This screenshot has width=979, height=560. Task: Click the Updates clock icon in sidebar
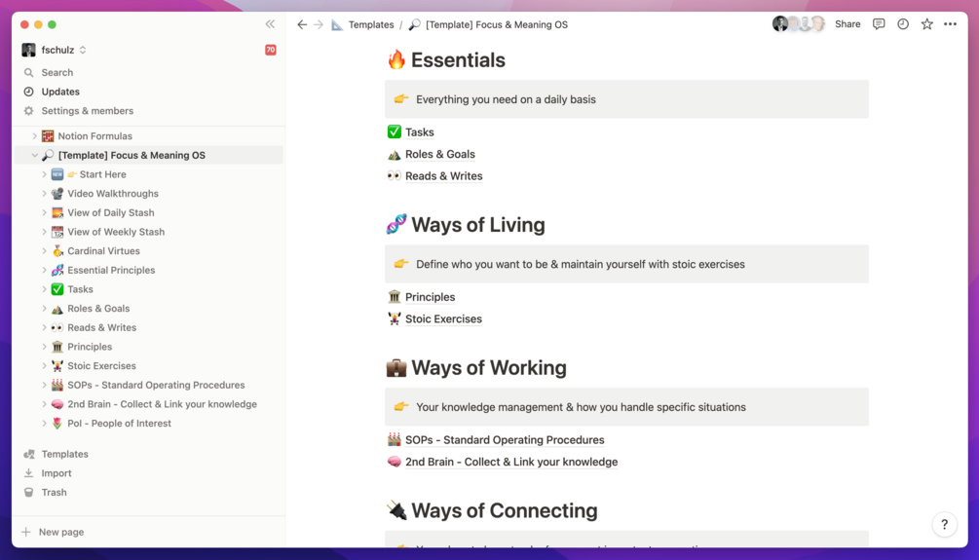click(28, 92)
